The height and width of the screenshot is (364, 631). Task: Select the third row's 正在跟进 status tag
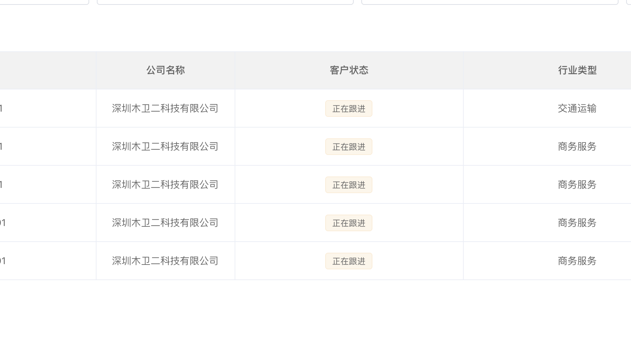click(349, 185)
